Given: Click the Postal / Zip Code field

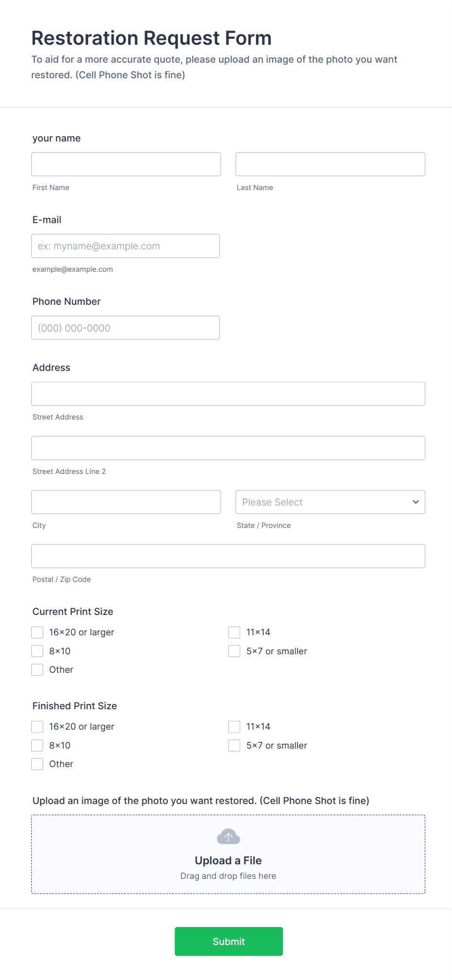Looking at the screenshot, I should (228, 556).
